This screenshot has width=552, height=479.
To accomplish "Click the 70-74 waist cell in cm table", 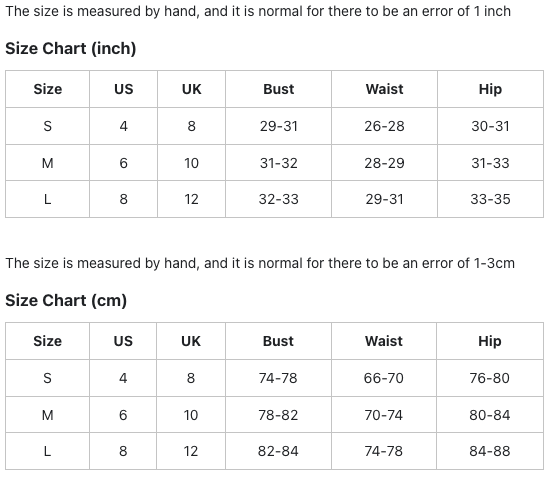I will 384,415.
